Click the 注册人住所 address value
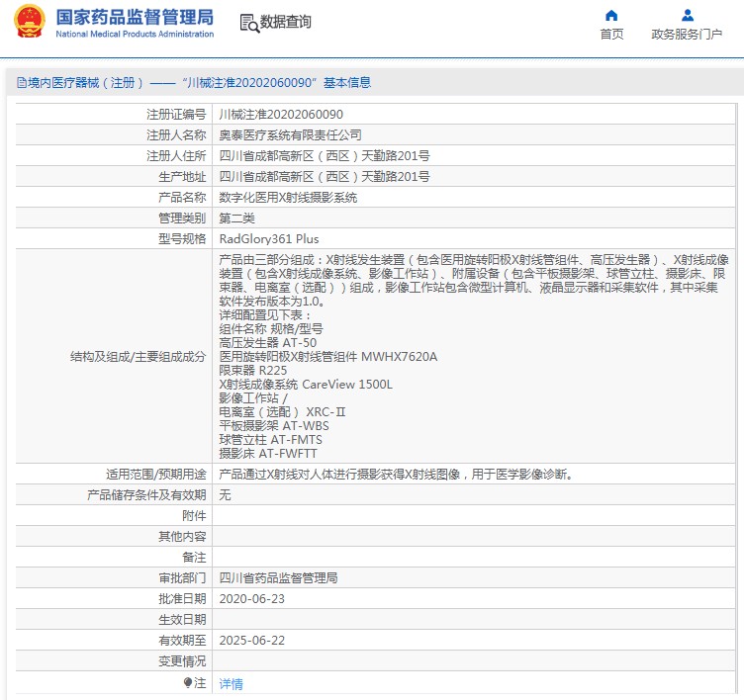Viewport: 744px width, 700px height. click(x=325, y=156)
